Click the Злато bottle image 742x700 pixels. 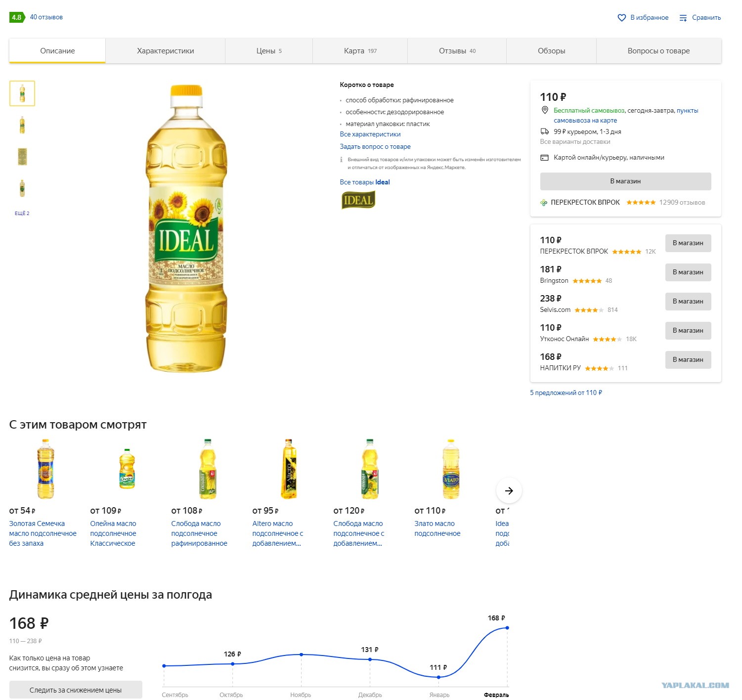451,469
